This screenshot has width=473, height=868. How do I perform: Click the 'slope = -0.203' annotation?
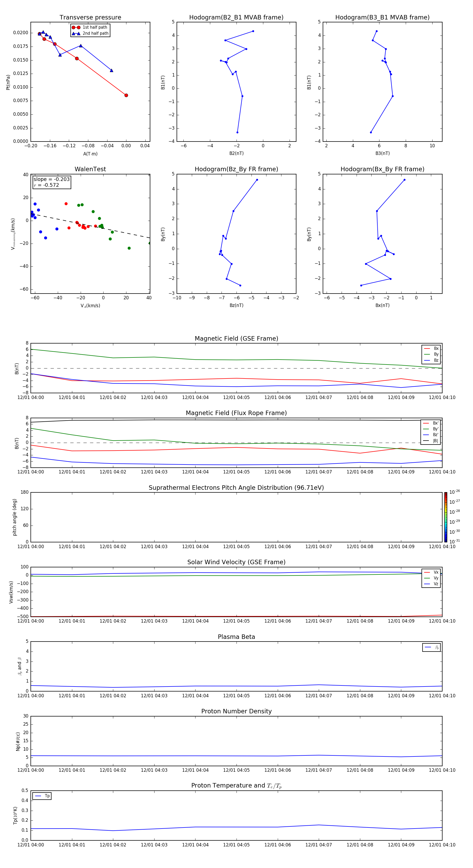coord(52,179)
